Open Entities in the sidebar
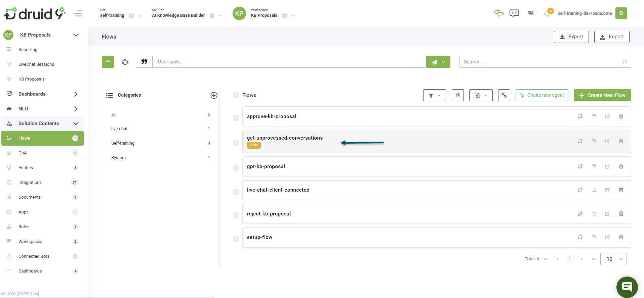This screenshot has width=644, height=298. 42,168
